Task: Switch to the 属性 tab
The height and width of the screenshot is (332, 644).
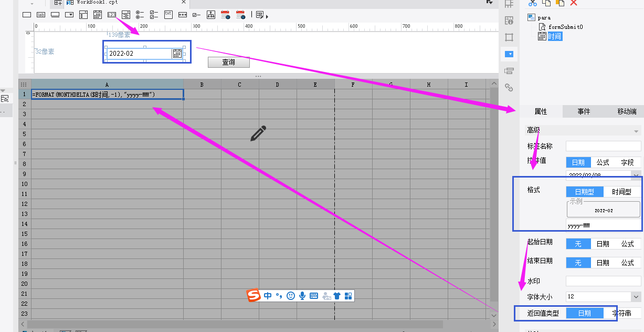Action: coord(541,111)
